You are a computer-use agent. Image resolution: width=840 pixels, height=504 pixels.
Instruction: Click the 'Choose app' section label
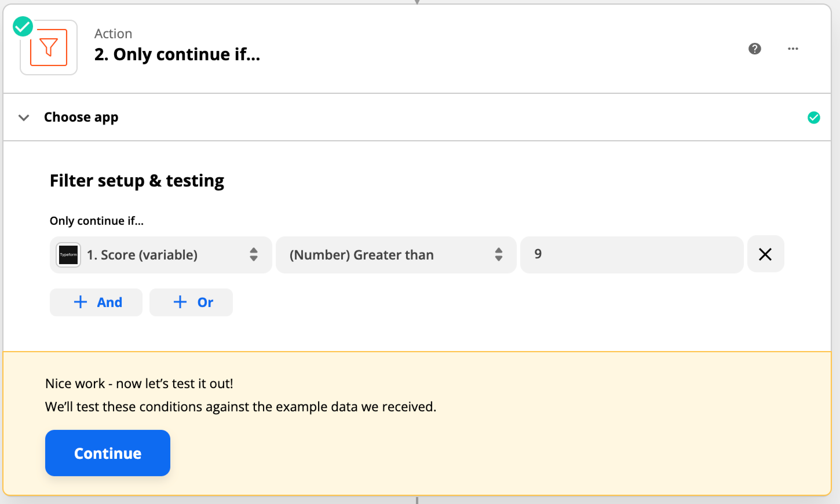click(81, 117)
